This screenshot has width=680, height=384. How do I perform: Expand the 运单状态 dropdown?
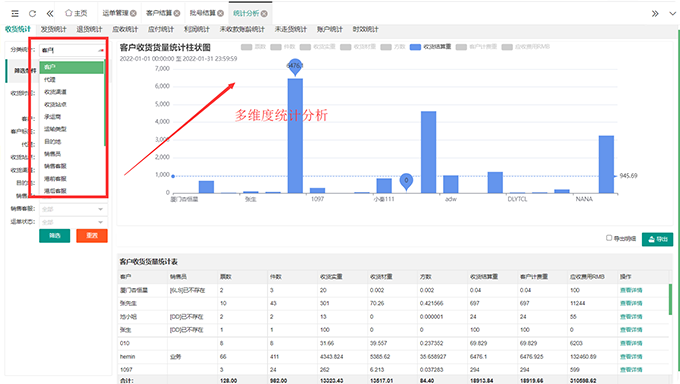click(73, 222)
